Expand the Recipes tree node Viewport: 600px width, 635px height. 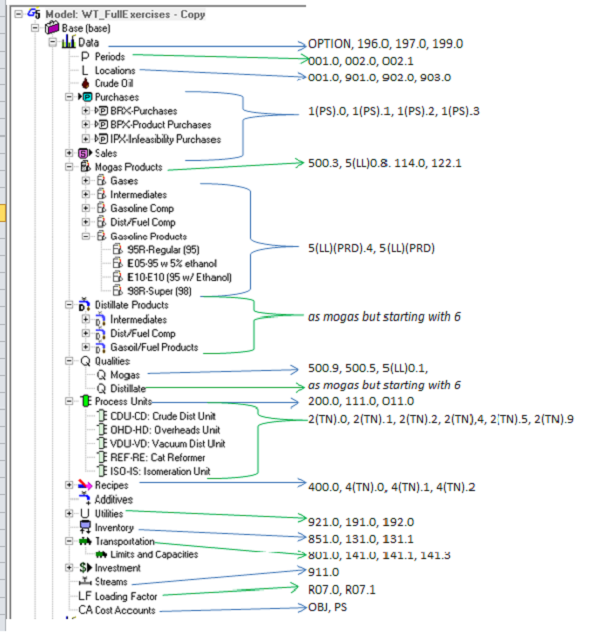[68, 484]
